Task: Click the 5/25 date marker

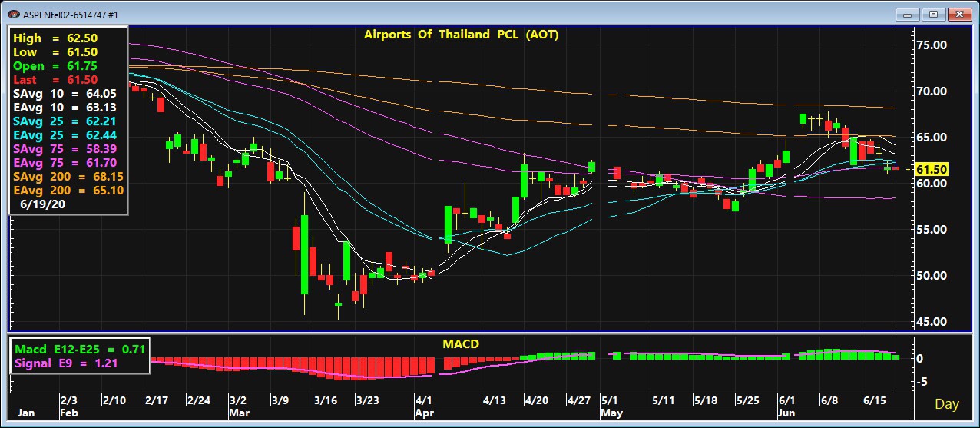Action: (748, 401)
